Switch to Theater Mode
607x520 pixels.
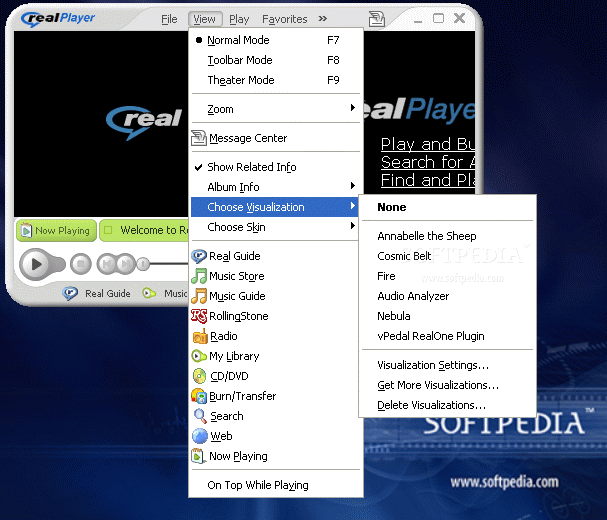coord(276,80)
